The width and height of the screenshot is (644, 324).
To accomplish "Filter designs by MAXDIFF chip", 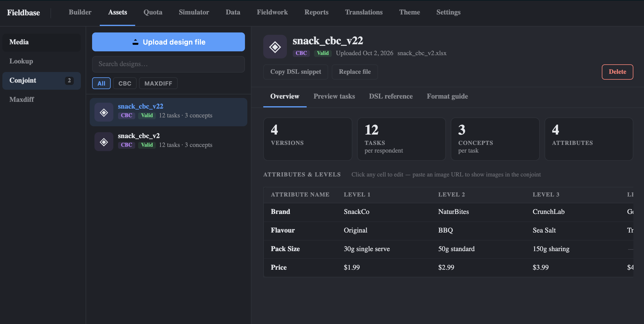I will coord(158,83).
